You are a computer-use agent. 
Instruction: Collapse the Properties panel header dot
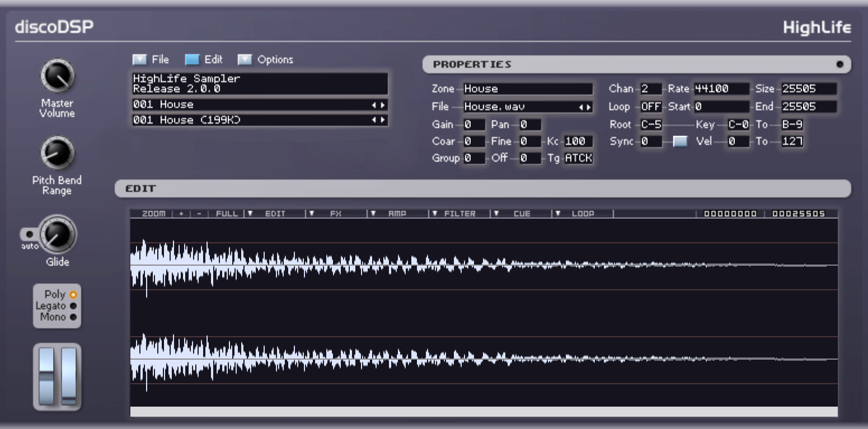tap(839, 64)
